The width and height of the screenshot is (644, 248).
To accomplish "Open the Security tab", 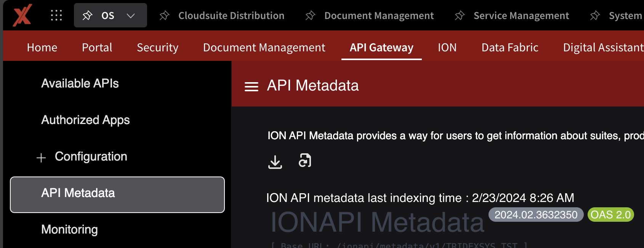I will pyautogui.click(x=158, y=48).
